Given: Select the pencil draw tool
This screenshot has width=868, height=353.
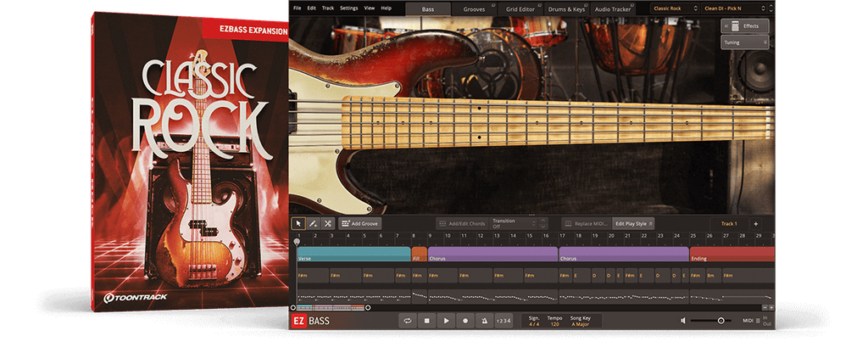Looking at the screenshot, I should point(313,223).
